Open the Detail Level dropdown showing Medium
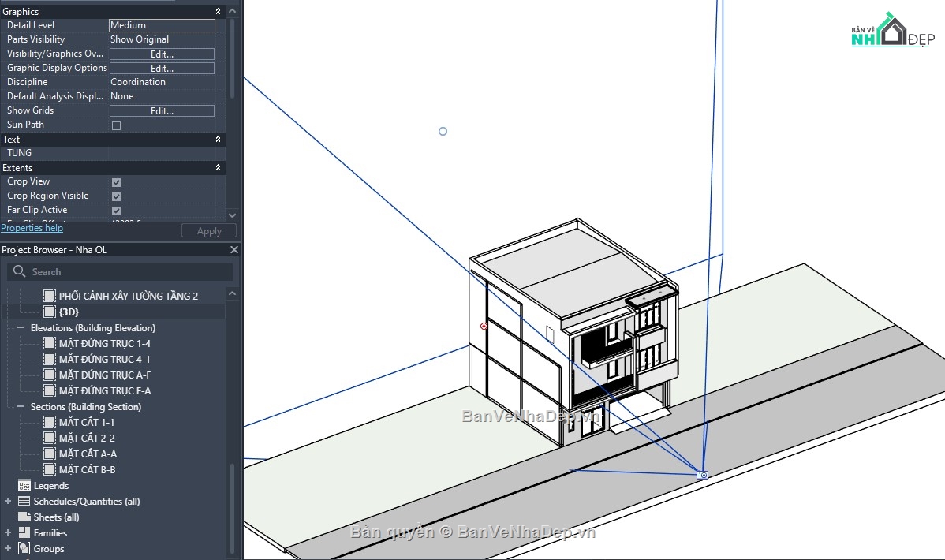945x560 pixels. 162,25
